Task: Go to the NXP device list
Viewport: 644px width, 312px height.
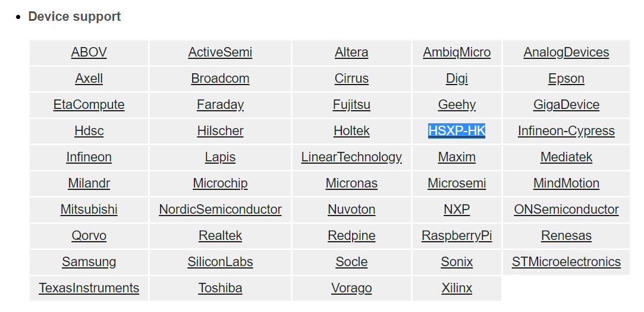Action: (x=457, y=210)
